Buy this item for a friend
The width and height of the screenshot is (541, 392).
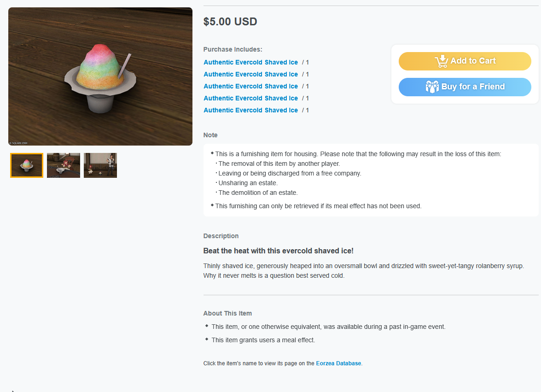pyautogui.click(x=465, y=87)
